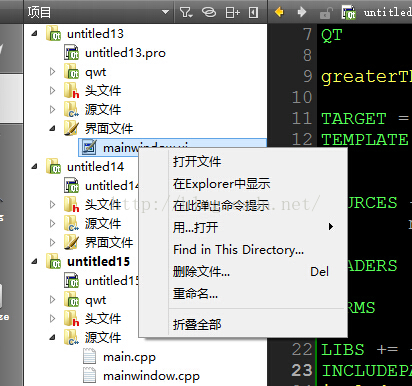Click the mainwindow.ui file icon
Viewport: 412px width, 386px height.
point(89,147)
